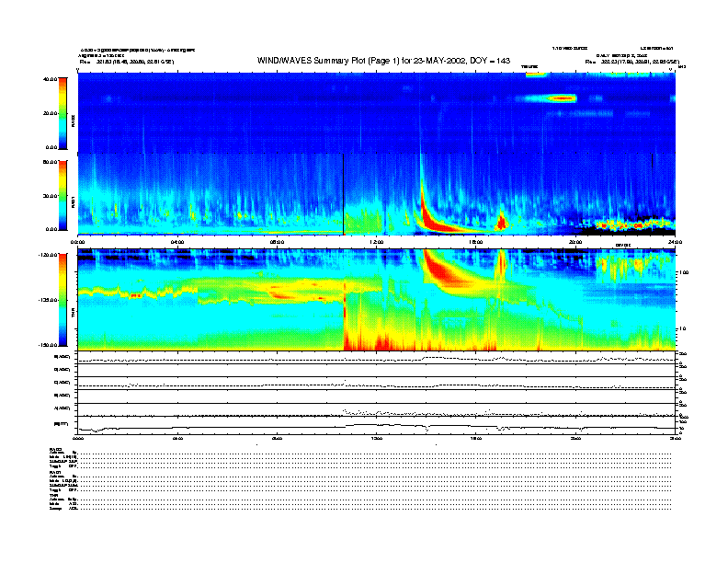The image size is (728, 563).
Task: Click the vertical RAD2 panel axis label
Action: click(74, 121)
